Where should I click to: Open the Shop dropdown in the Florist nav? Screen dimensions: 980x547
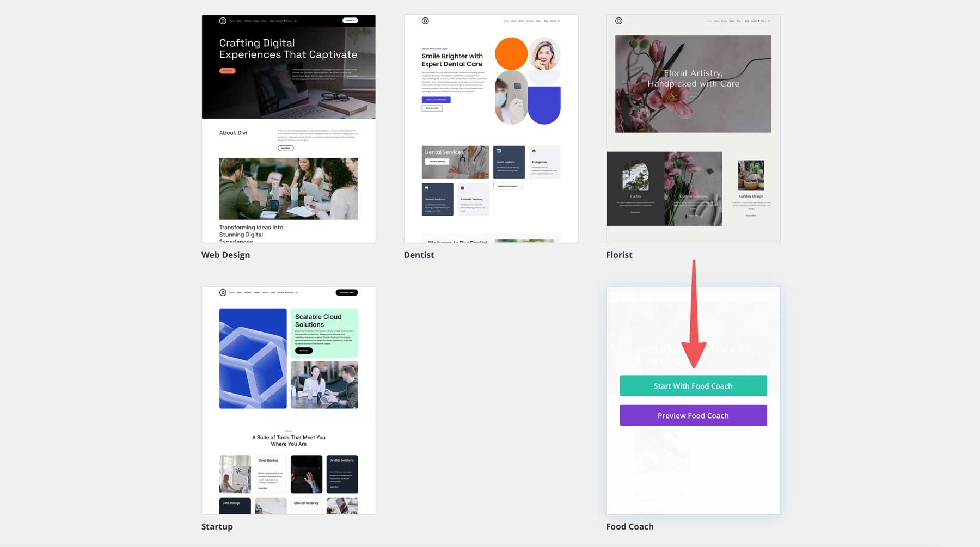[x=739, y=21]
